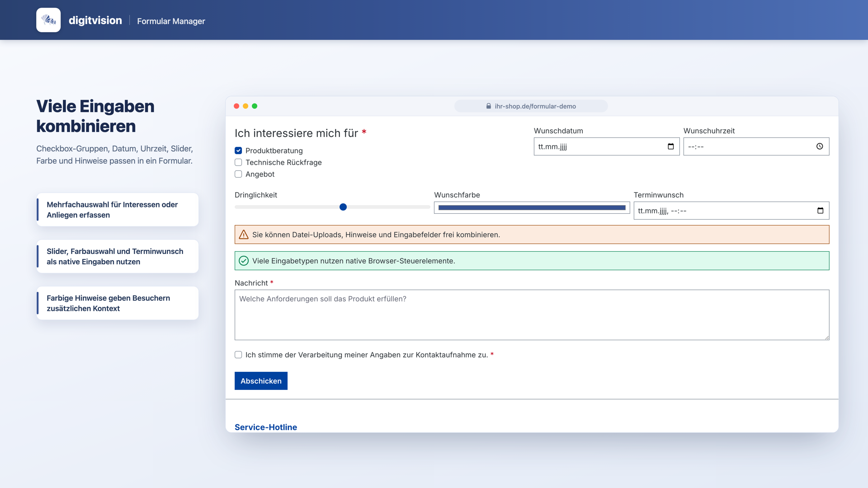Click the Viele Eingaben kombinieren heading
The width and height of the screenshot is (868, 488).
(x=95, y=116)
